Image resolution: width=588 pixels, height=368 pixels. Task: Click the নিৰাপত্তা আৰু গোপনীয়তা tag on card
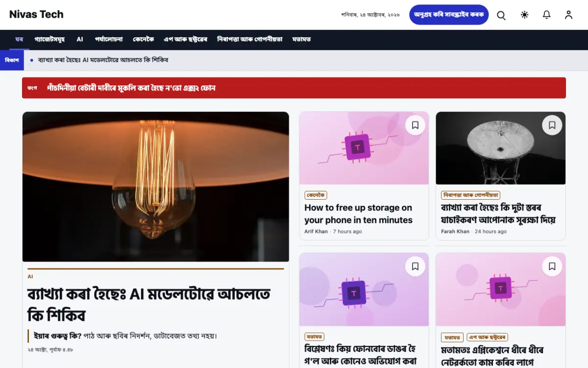point(470,195)
